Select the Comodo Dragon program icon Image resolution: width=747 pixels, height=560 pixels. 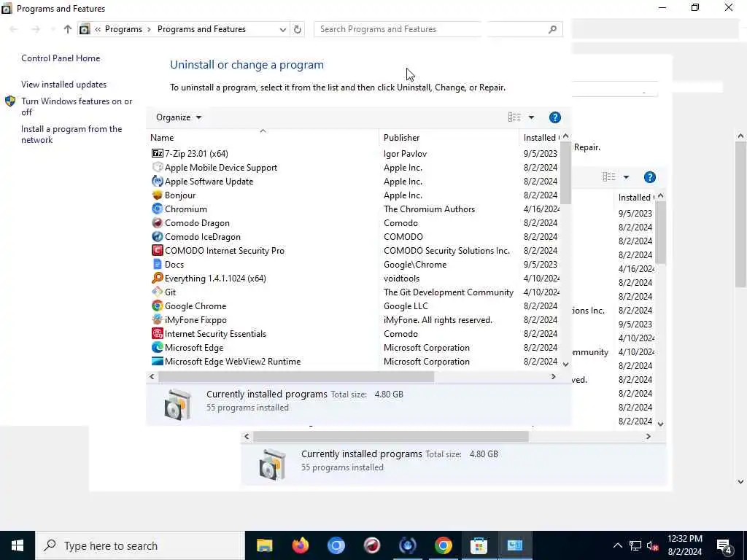[x=158, y=222]
